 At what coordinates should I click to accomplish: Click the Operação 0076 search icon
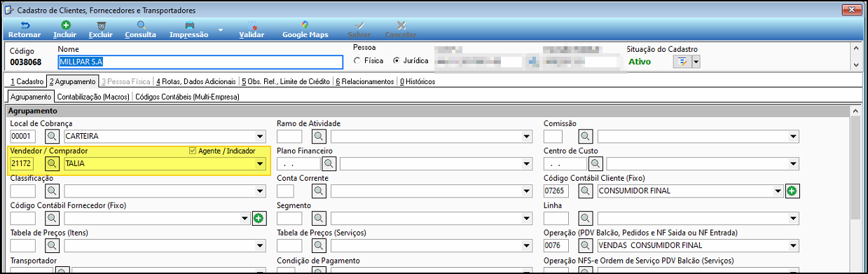pos(586,245)
